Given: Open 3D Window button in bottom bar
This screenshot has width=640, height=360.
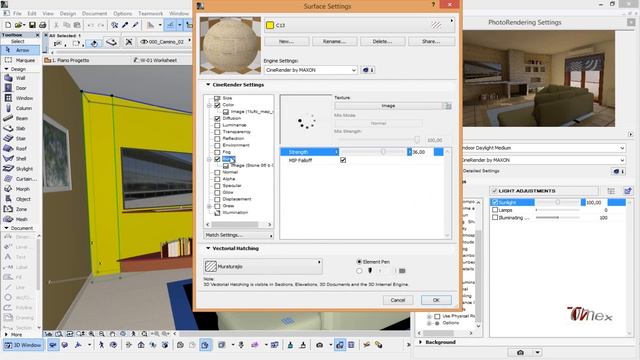Looking at the screenshot, I should coord(24,345).
